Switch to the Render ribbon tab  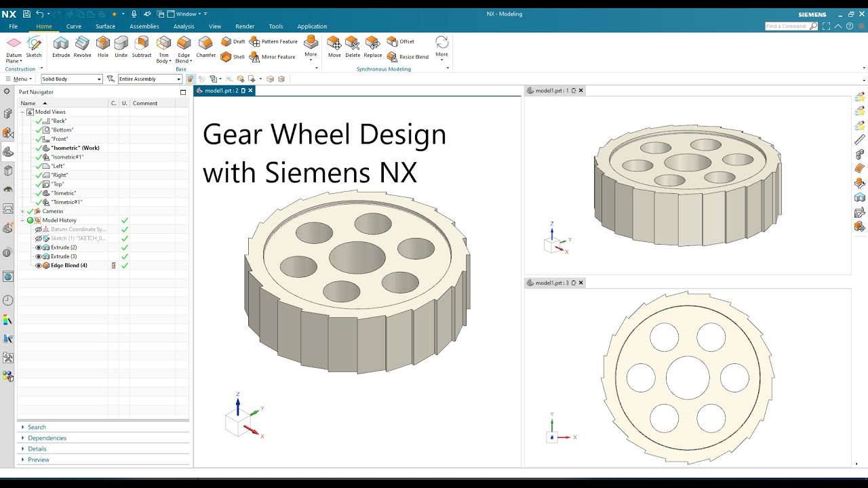pos(245,26)
